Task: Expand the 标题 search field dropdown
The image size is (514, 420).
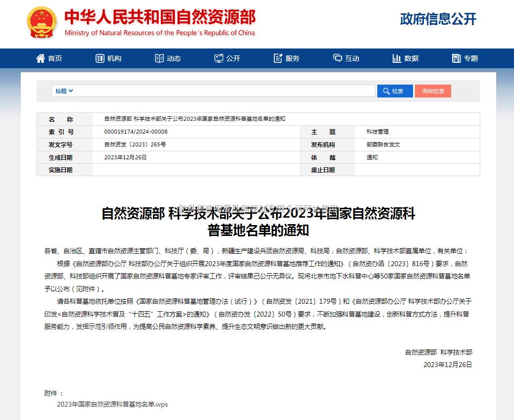Action: tap(63, 91)
